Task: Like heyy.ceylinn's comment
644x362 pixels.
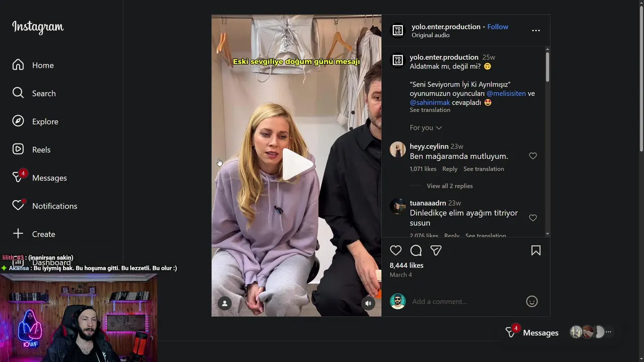Action: (x=533, y=156)
